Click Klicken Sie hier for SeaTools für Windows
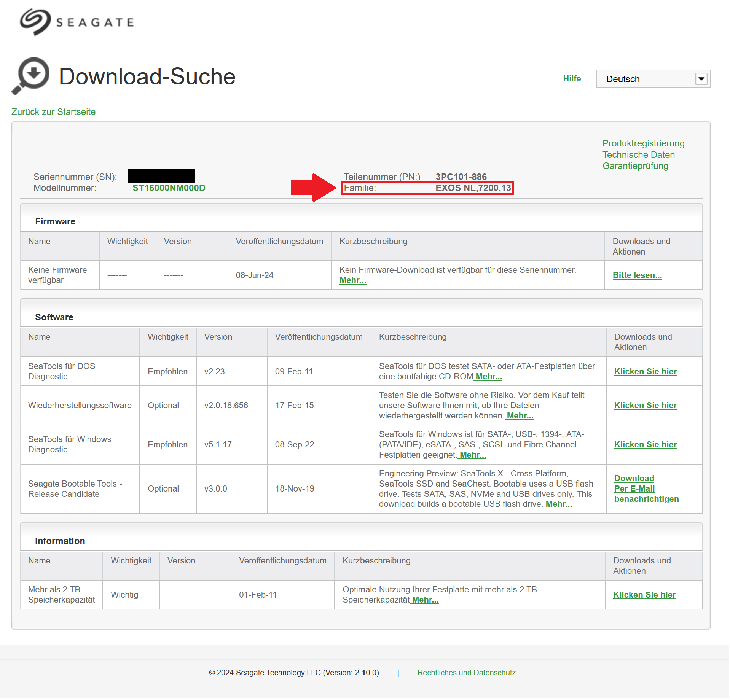This screenshot has width=730, height=700. click(x=645, y=444)
